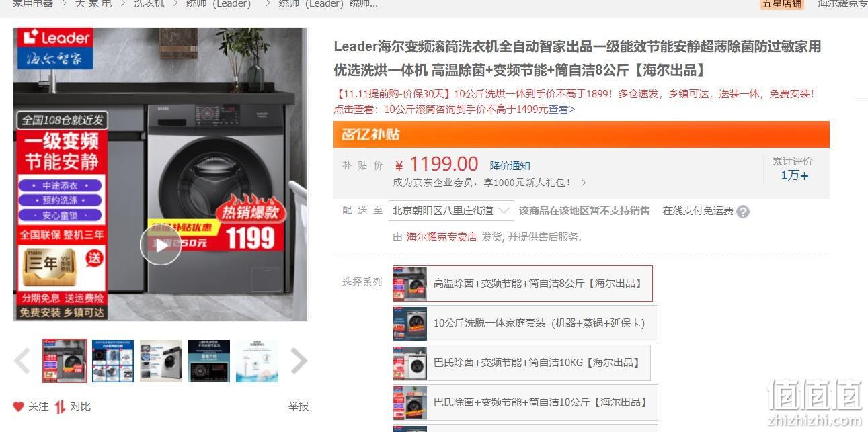Click the compare arrows icon beside 对比

pyautogui.click(x=61, y=406)
